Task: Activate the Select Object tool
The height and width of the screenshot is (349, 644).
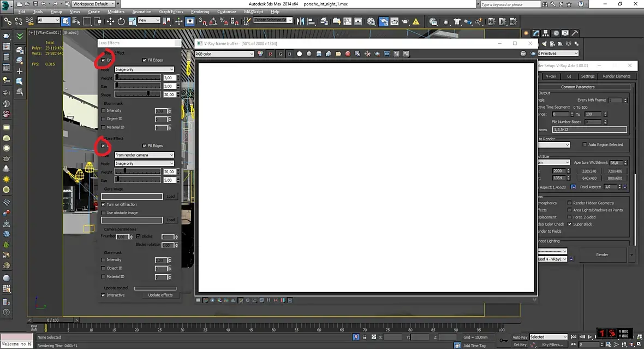Action: coord(65,21)
